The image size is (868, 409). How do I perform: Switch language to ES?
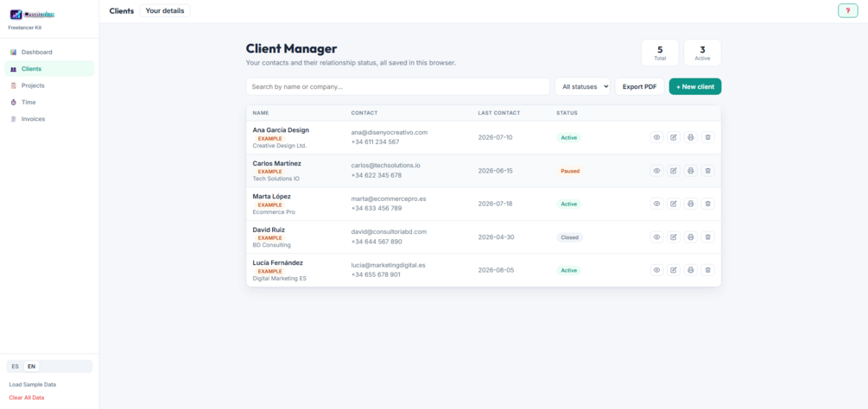click(16, 367)
